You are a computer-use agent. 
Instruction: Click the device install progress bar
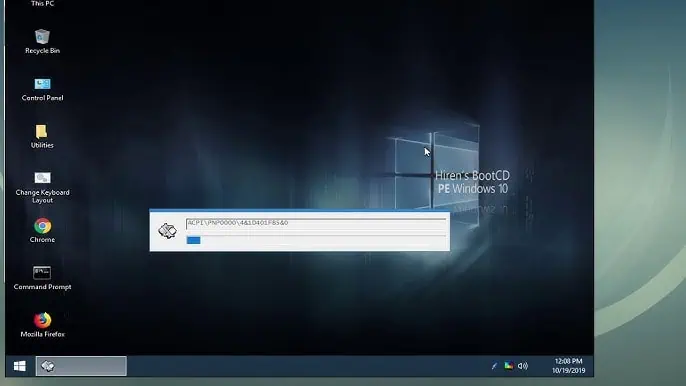tap(316, 240)
